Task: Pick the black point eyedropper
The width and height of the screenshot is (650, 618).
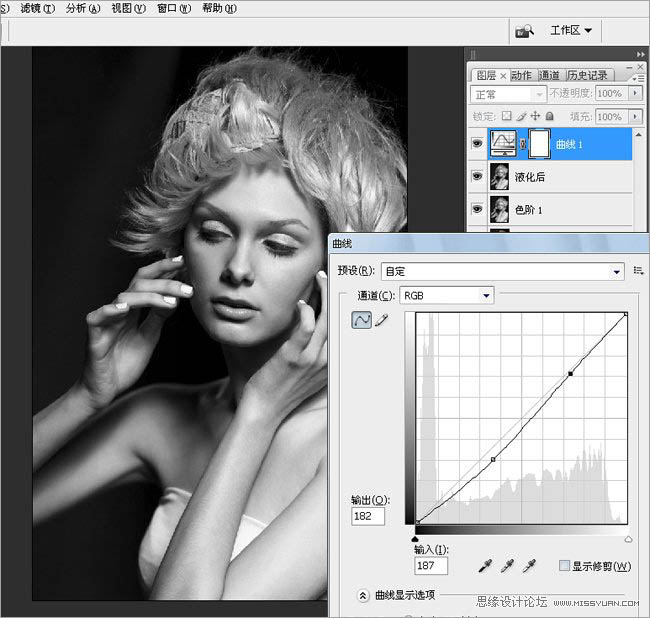Action: click(x=485, y=567)
